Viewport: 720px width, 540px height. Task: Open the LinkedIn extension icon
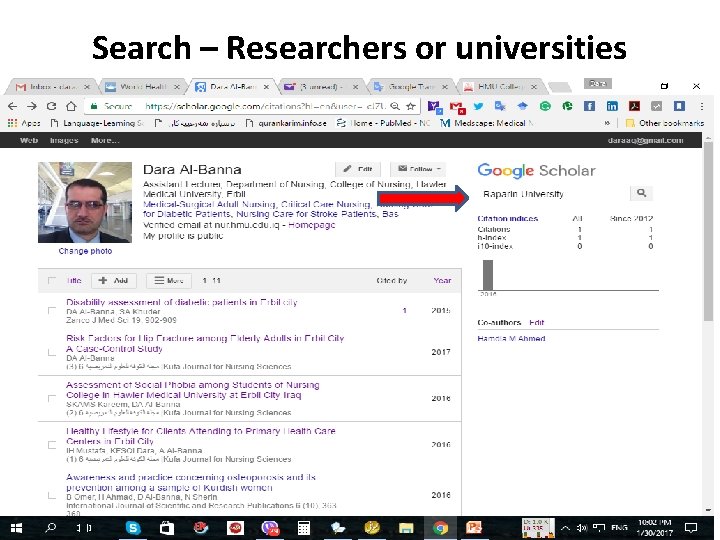(612, 107)
